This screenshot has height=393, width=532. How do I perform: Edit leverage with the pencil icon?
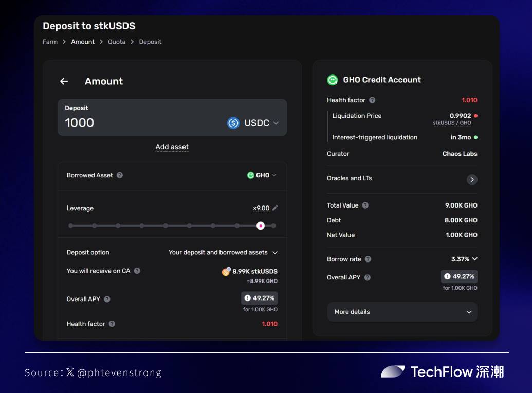coord(275,208)
